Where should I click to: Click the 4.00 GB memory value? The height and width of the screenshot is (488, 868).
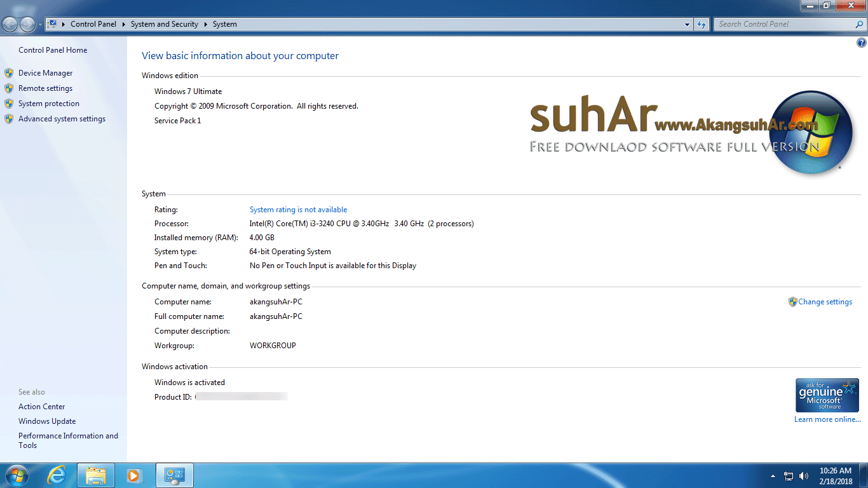click(262, 238)
